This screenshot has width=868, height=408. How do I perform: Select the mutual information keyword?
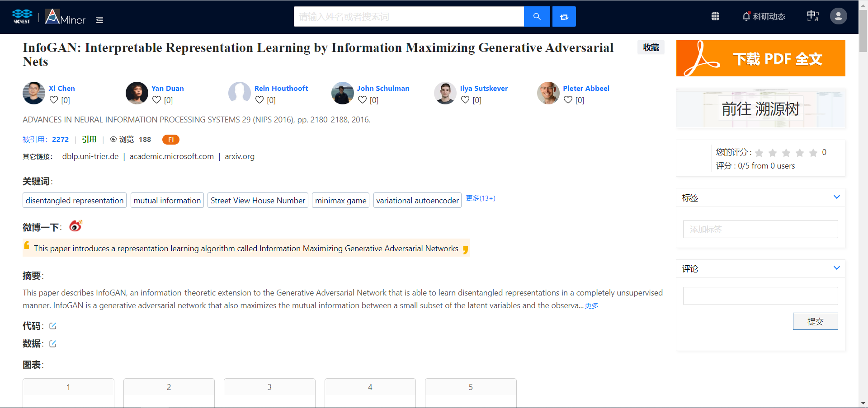click(x=167, y=201)
